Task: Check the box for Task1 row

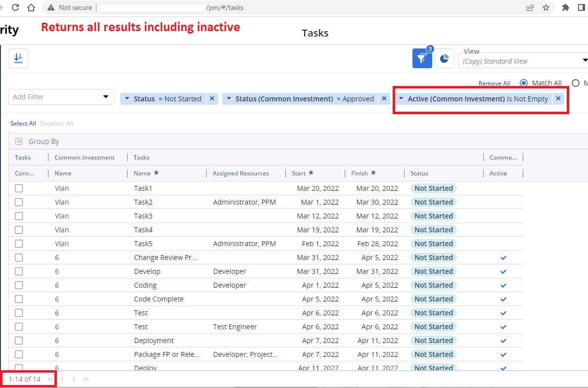Action: (x=19, y=188)
